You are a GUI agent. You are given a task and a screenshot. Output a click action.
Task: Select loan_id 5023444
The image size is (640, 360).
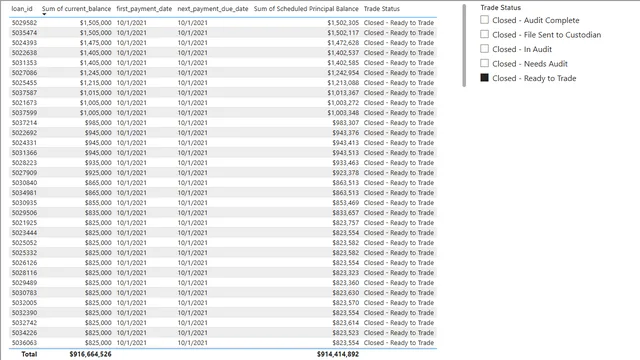point(24,233)
